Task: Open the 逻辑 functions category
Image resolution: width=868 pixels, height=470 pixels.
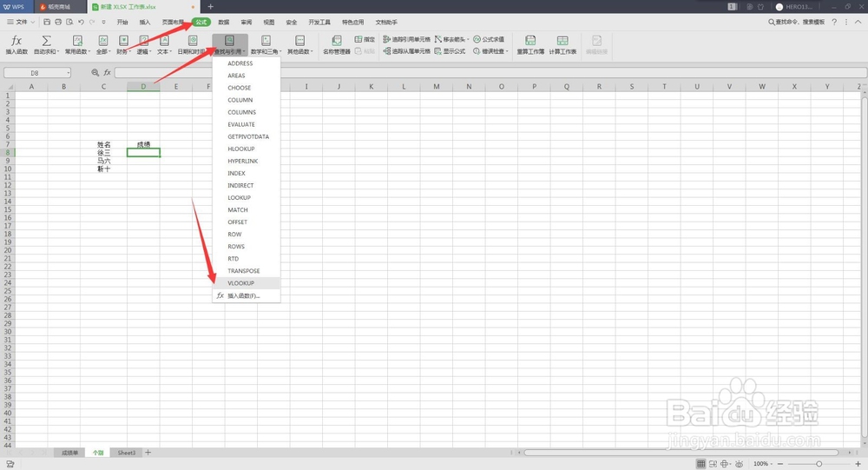Action: tap(144, 44)
